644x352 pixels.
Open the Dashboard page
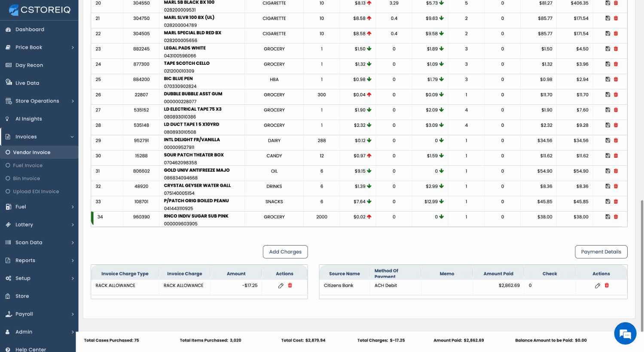[x=30, y=30]
